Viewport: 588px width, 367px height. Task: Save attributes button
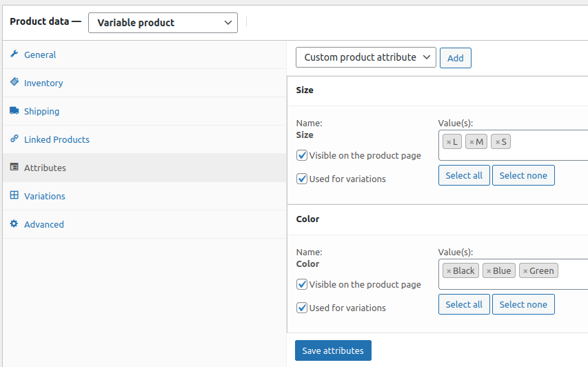tap(333, 350)
